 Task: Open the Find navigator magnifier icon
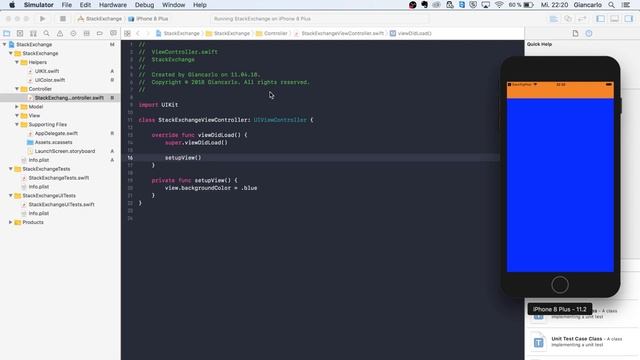point(47,33)
